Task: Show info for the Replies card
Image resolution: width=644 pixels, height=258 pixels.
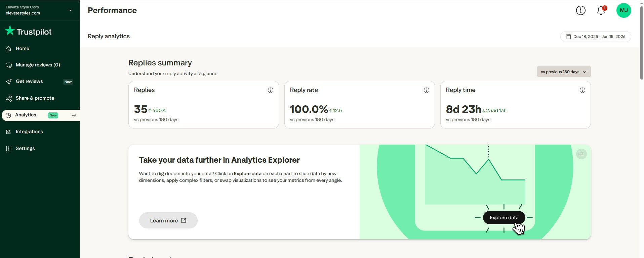Action: pyautogui.click(x=270, y=90)
